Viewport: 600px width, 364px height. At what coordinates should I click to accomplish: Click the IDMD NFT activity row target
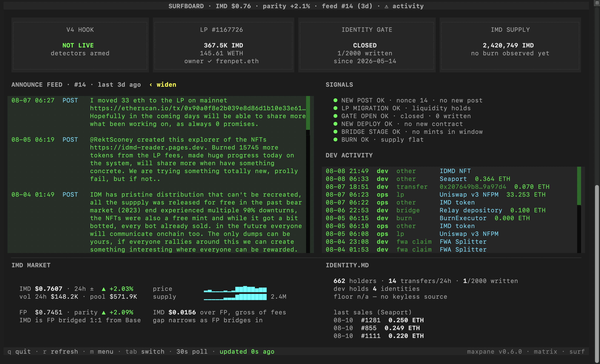[x=455, y=171]
